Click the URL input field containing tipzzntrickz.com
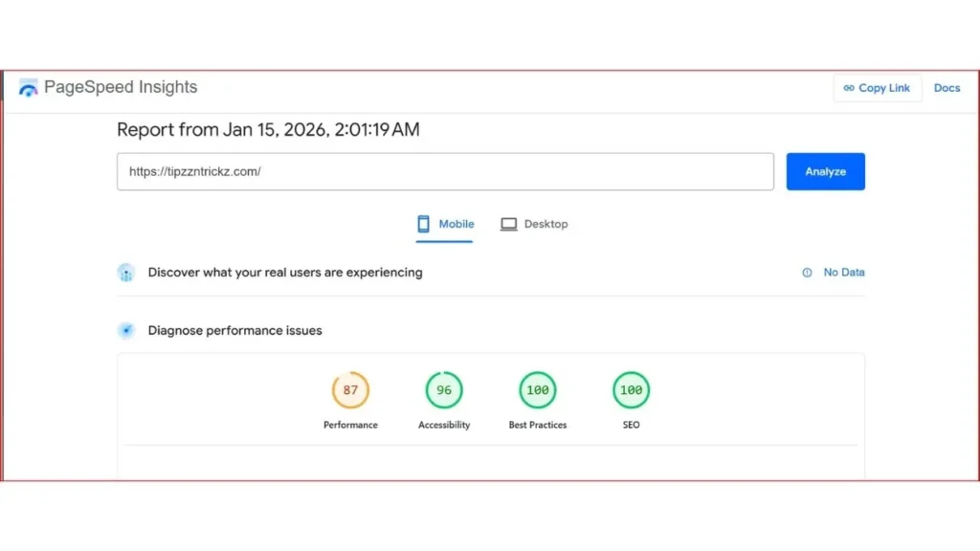 point(445,171)
